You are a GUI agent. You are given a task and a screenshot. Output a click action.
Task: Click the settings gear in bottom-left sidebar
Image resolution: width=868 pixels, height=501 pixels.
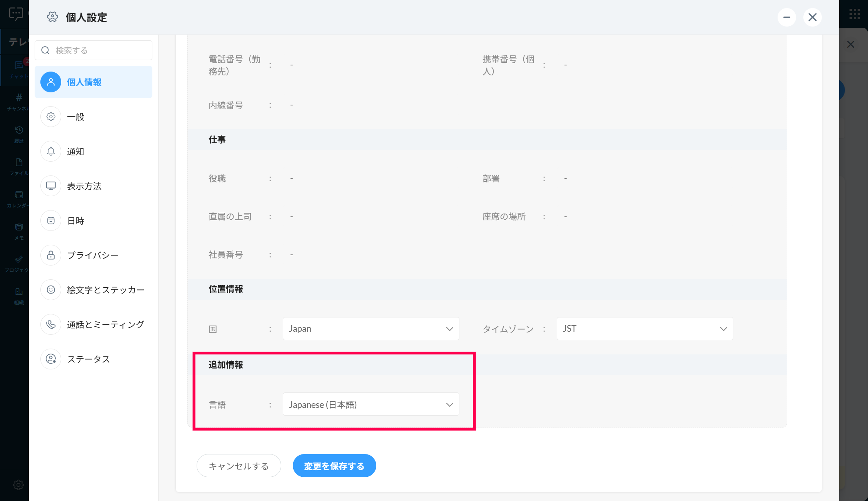[18, 485]
